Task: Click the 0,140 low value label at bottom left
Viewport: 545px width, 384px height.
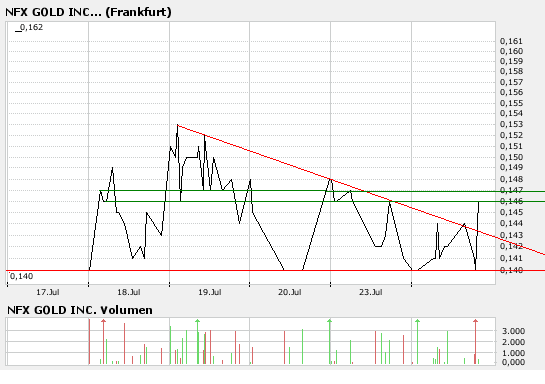Action: click(21, 276)
